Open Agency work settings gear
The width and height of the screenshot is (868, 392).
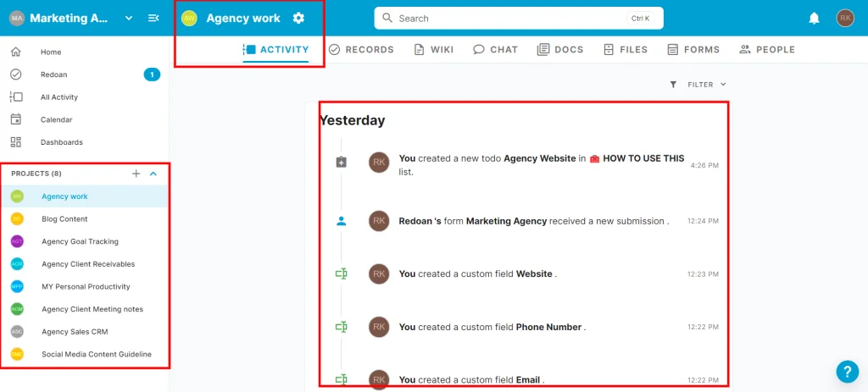(298, 18)
